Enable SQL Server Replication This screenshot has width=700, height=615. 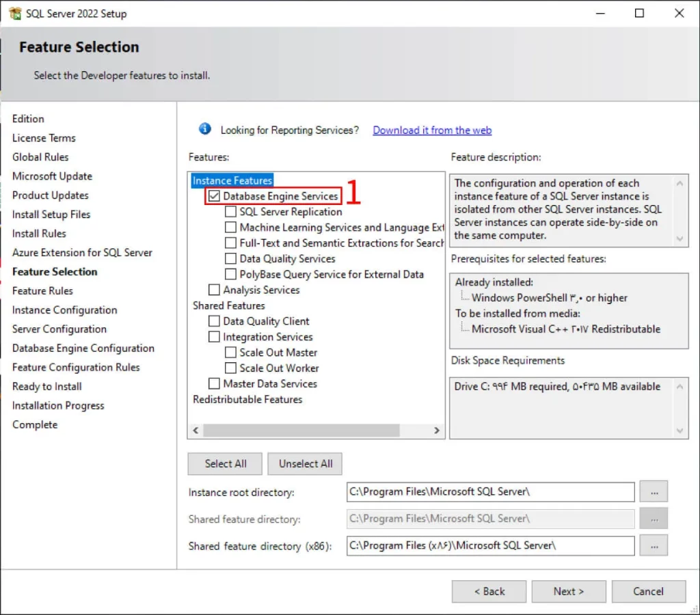pos(230,212)
